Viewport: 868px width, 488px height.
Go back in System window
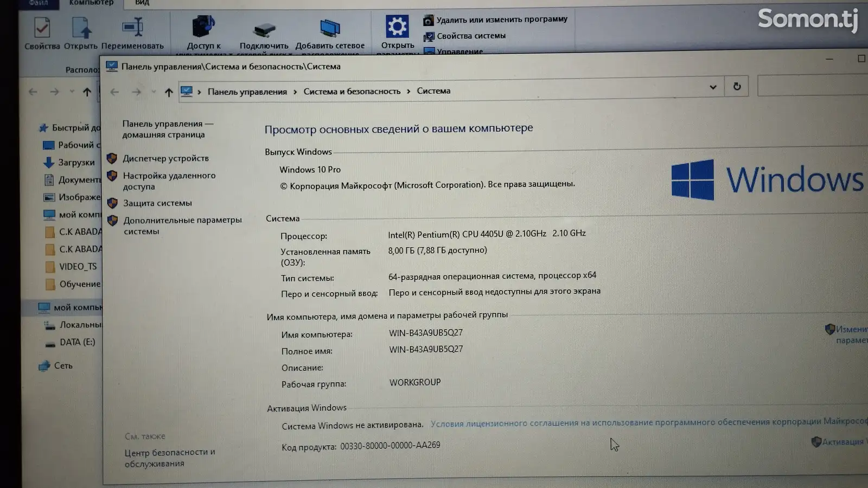[114, 92]
